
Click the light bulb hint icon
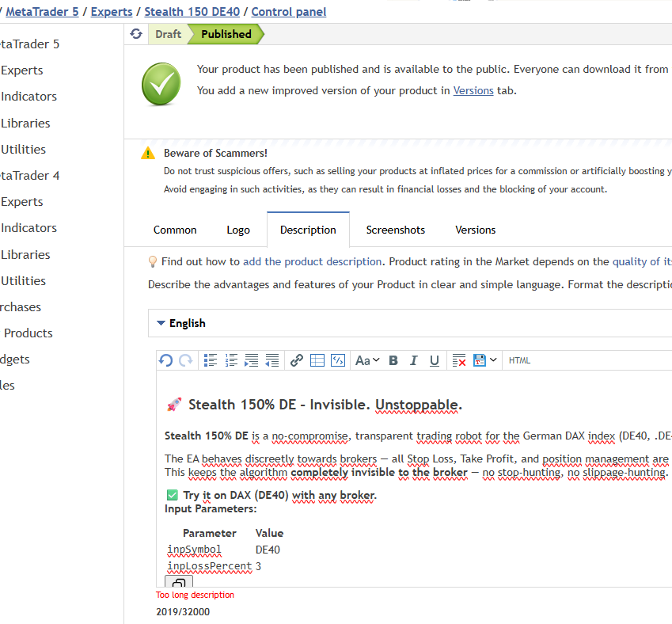click(x=152, y=261)
